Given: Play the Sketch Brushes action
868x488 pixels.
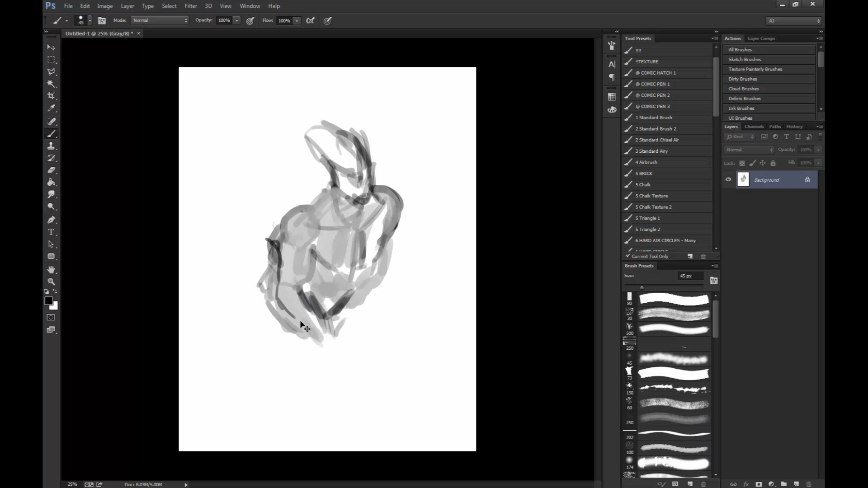Looking at the screenshot, I should coord(769,59).
